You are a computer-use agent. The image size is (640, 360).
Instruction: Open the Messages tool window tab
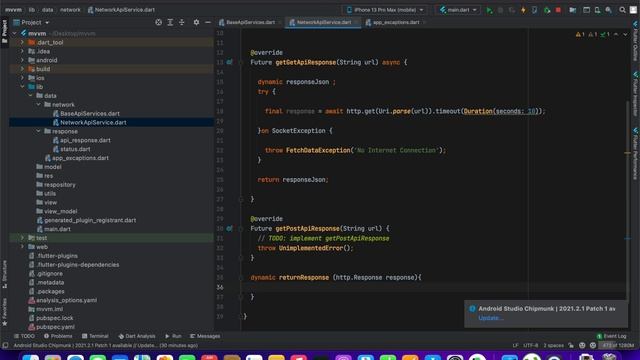[205, 336]
